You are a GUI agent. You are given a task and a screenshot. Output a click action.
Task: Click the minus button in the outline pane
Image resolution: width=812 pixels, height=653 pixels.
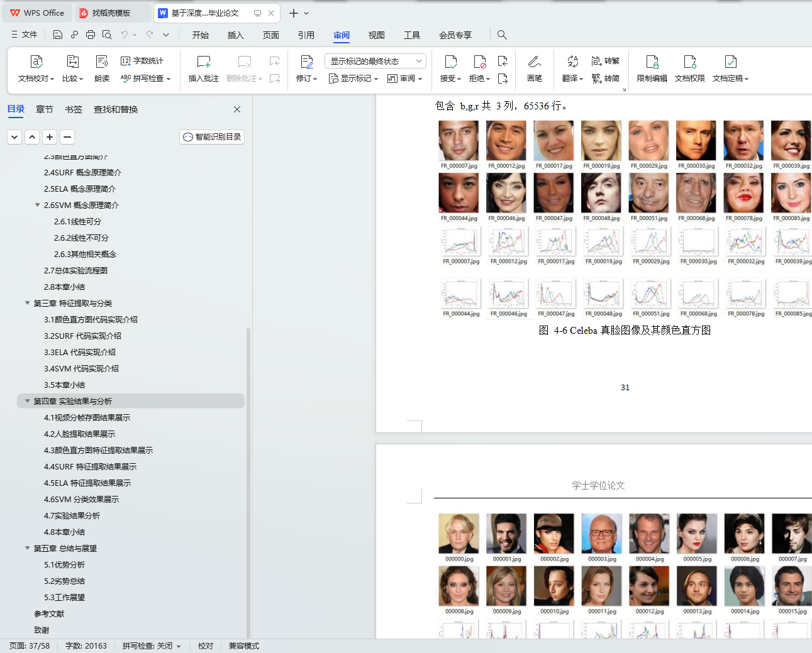coord(67,137)
